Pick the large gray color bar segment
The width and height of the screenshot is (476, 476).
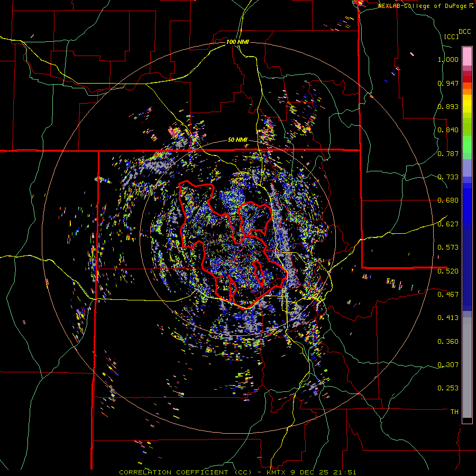coord(467,368)
